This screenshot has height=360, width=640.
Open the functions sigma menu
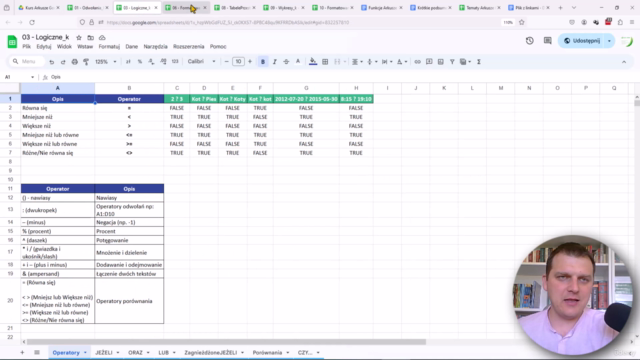pyautogui.click(x=479, y=62)
